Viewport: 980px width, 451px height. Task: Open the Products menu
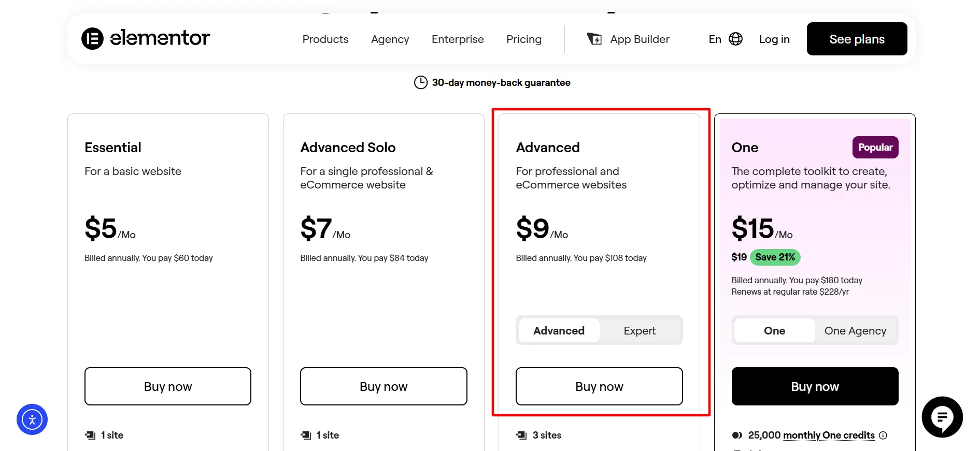tap(325, 39)
